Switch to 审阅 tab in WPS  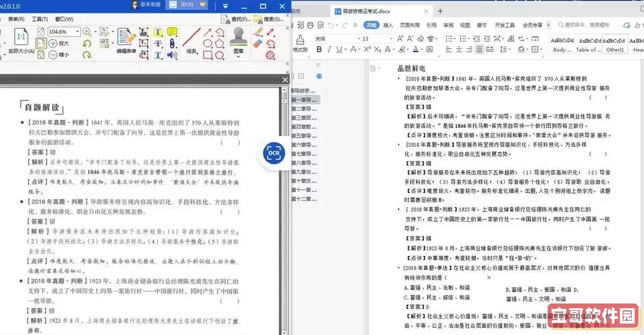click(x=449, y=25)
